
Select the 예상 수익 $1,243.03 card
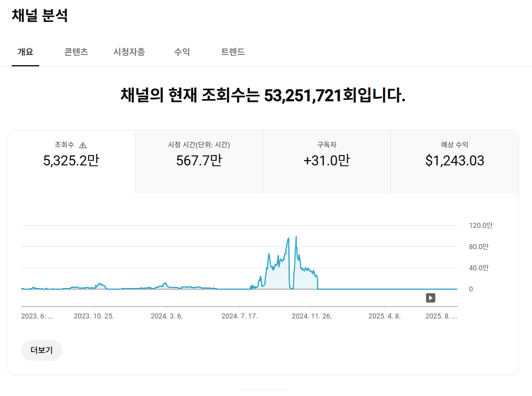click(455, 162)
